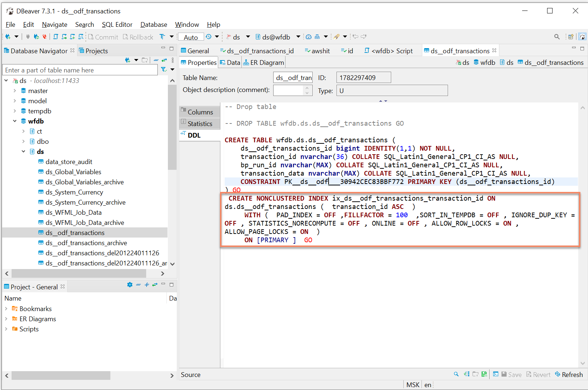Image resolution: width=588 pixels, height=390 pixels.
Task: Maximize the Database Navigator panel
Action: pyautogui.click(x=172, y=48)
